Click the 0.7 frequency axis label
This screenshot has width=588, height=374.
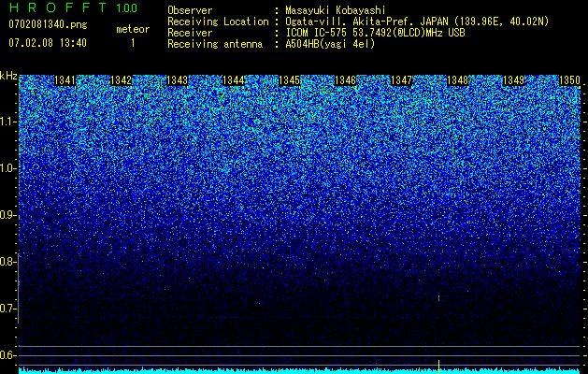[x=7, y=309]
